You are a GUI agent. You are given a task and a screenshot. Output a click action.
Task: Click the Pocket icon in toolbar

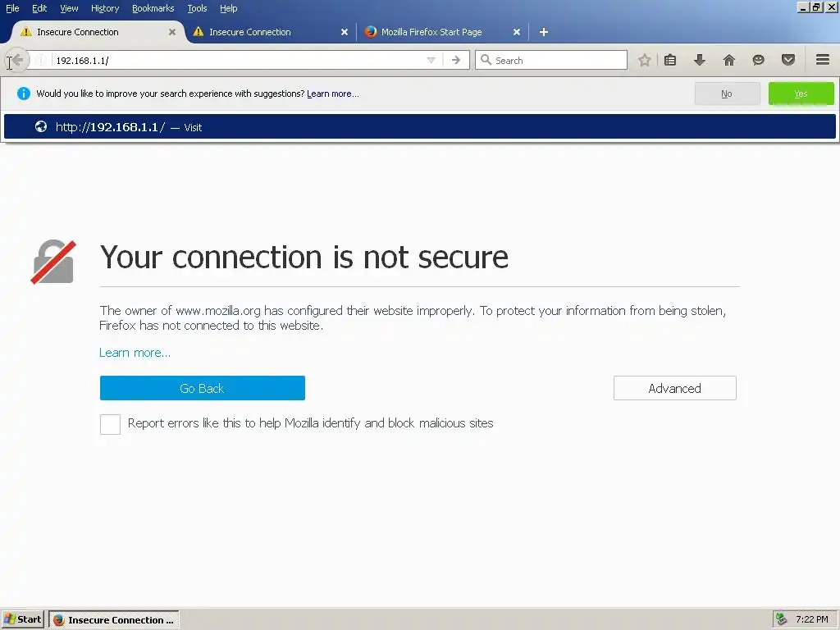click(788, 60)
